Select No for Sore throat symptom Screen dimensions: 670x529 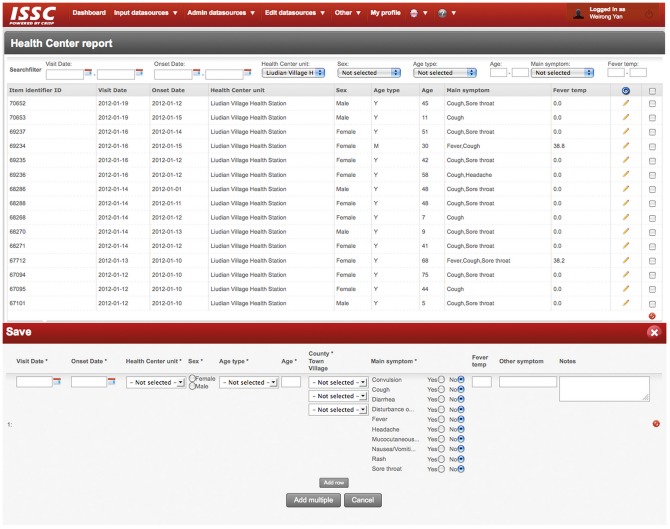click(x=461, y=469)
